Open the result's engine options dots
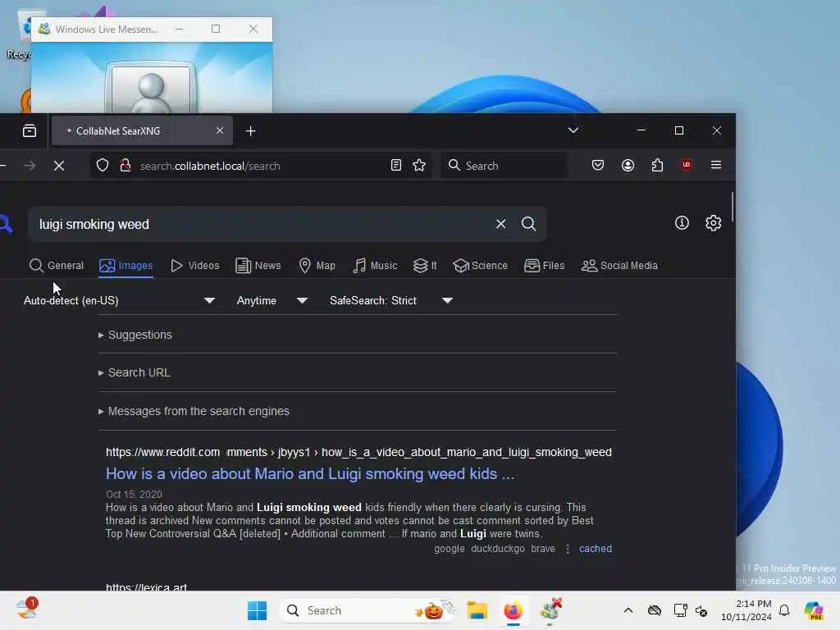The height and width of the screenshot is (630, 840). [568, 549]
